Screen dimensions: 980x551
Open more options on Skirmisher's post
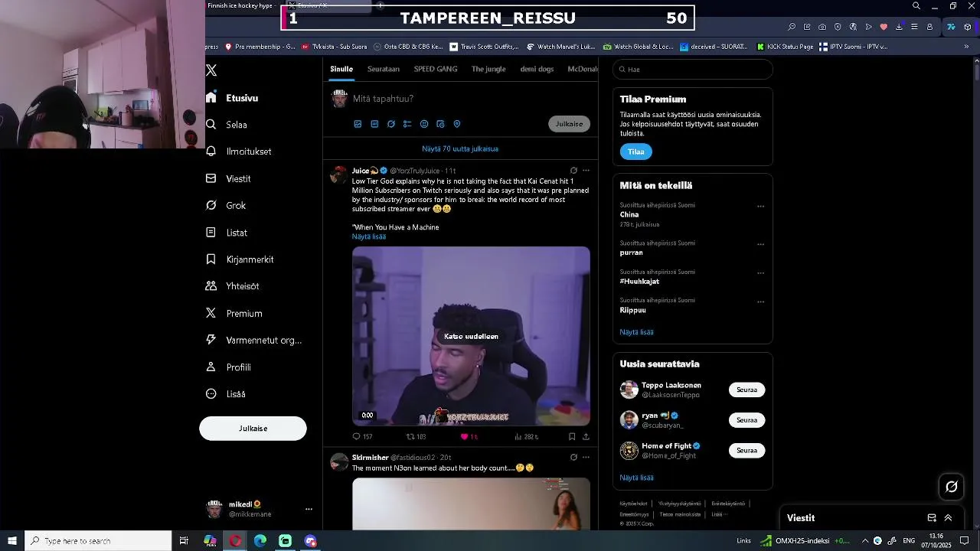point(586,457)
